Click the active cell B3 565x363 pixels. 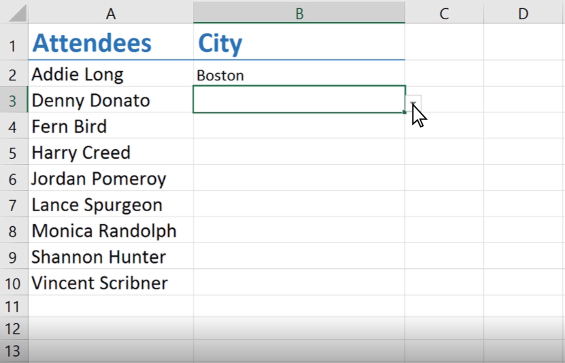[299, 99]
